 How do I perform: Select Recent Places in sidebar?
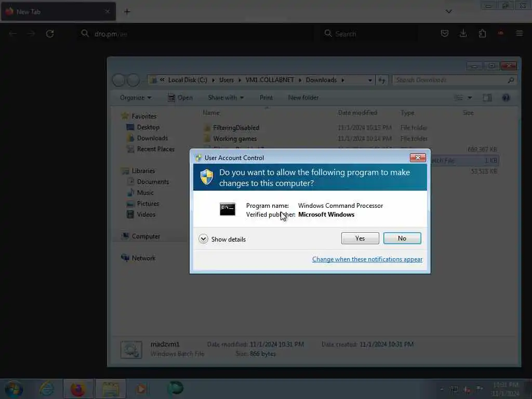pos(155,149)
